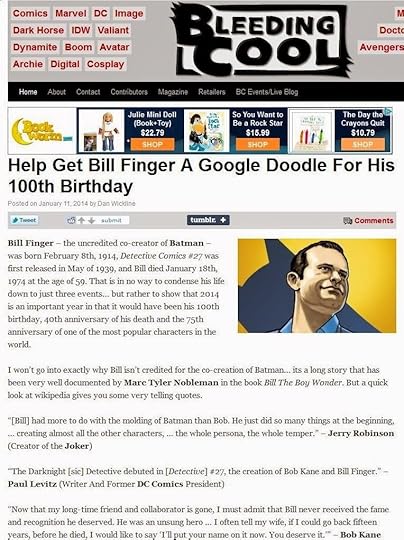
Task: Downvote the post with Reddit down arrow
Action: coord(91,220)
